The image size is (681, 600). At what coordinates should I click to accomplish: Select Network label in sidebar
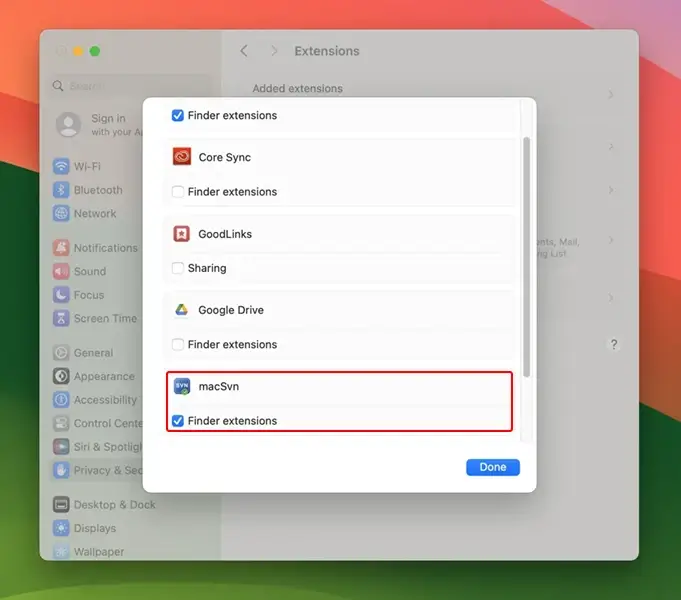pyautogui.click(x=95, y=213)
